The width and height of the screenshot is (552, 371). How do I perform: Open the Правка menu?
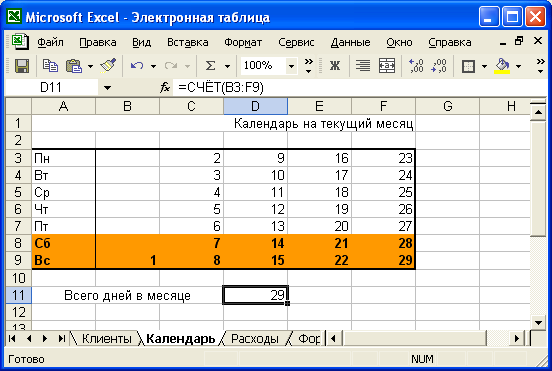98,42
